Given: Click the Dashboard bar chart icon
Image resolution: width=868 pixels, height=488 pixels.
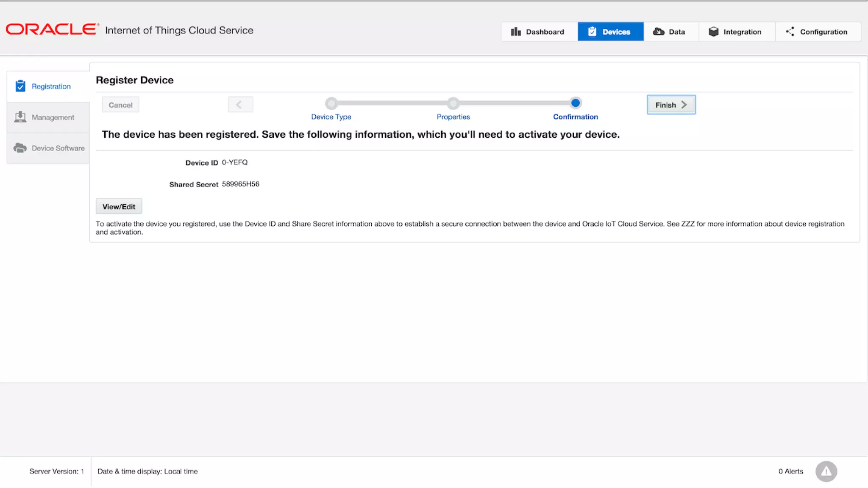Looking at the screenshot, I should click(x=515, y=32).
